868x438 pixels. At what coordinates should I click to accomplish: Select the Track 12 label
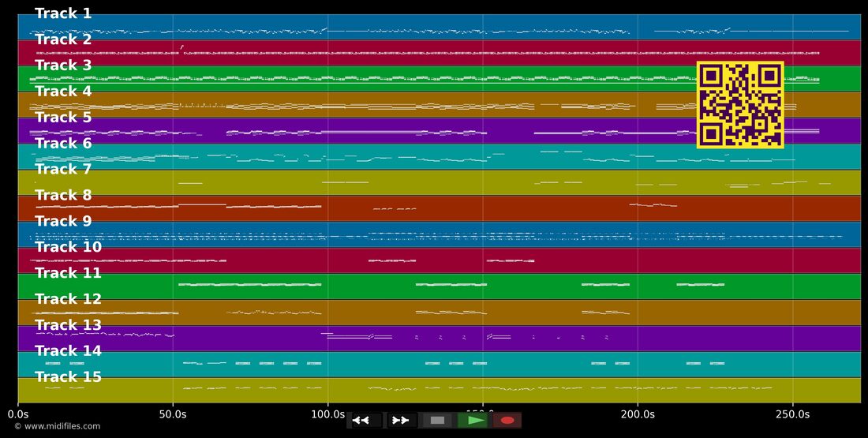click(68, 299)
